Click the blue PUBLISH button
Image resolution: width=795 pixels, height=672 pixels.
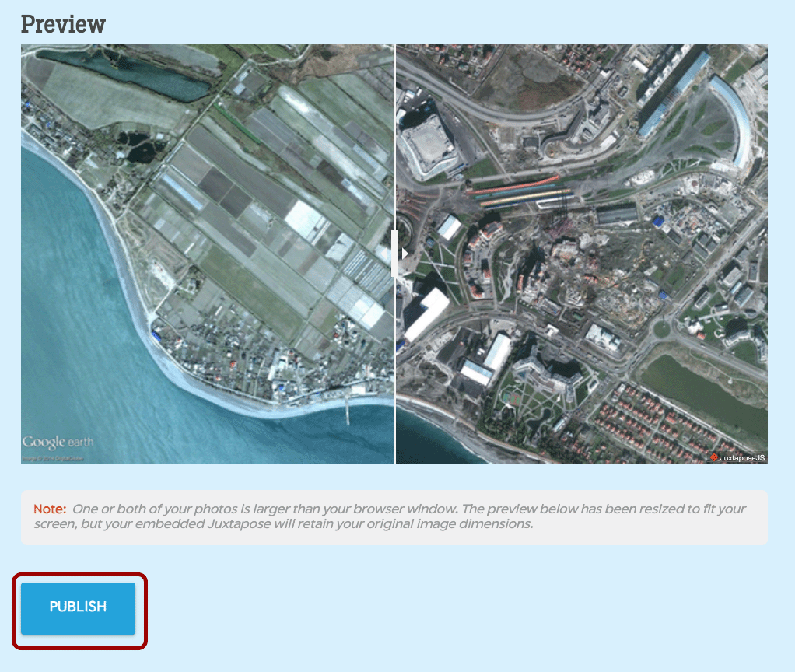[x=78, y=608]
